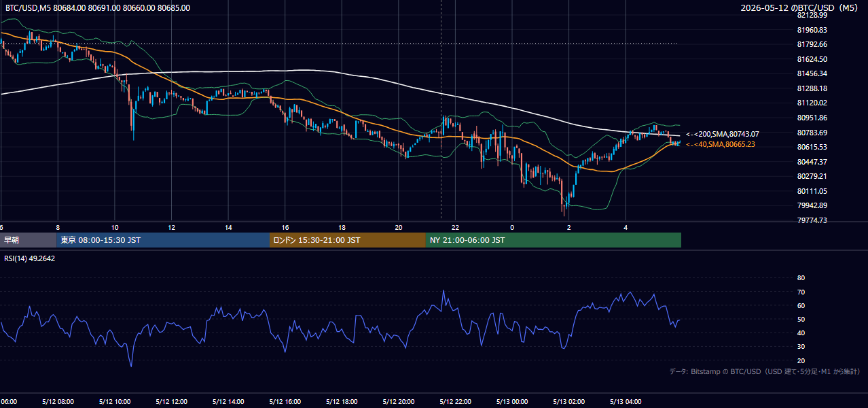Screen dimensions: 868x408
Task: Click price axis value 80951.86
Action: point(812,118)
